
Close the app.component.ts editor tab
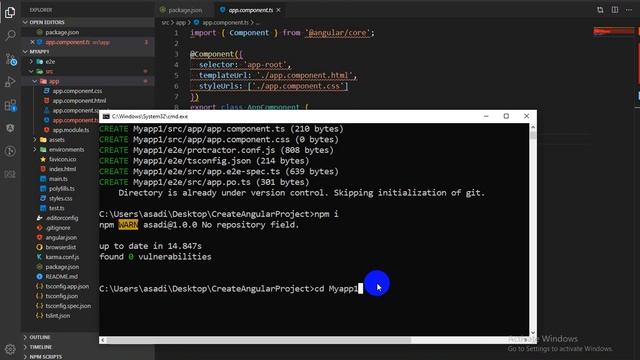(x=278, y=10)
